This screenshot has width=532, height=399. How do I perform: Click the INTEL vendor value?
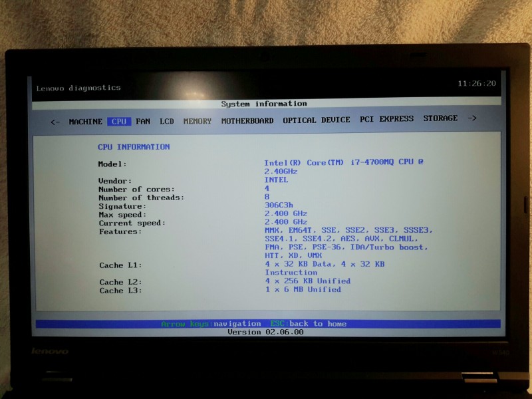pos(276,180)
